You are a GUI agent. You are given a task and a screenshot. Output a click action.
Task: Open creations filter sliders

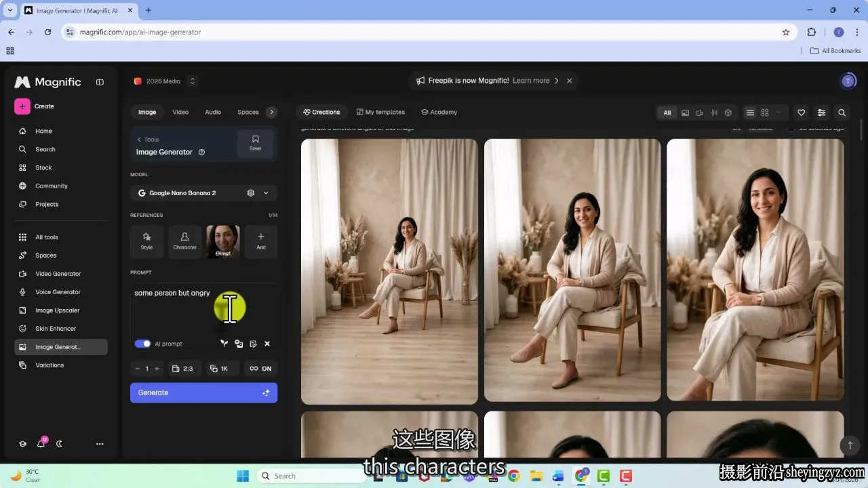coord(822,113)
